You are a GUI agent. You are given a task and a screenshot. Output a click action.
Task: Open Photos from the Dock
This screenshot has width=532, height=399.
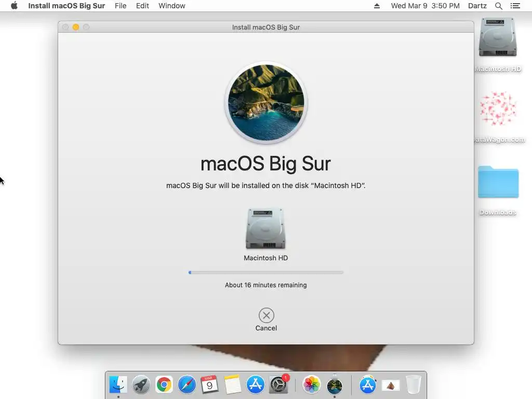[312, 385]
